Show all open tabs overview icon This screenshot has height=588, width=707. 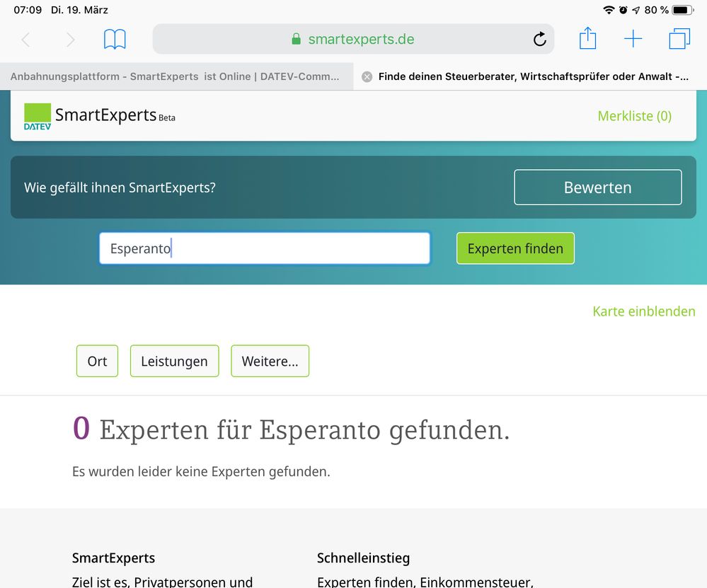click(679, 39)
